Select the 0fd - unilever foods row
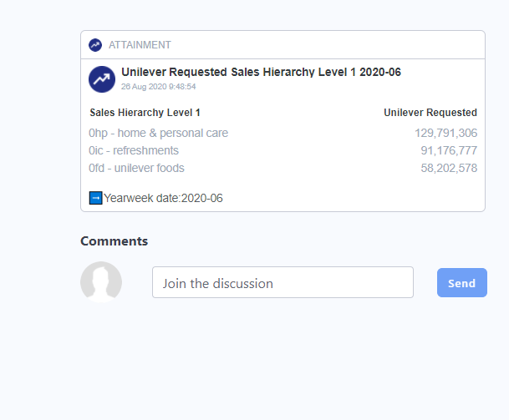 click(282, 168)
